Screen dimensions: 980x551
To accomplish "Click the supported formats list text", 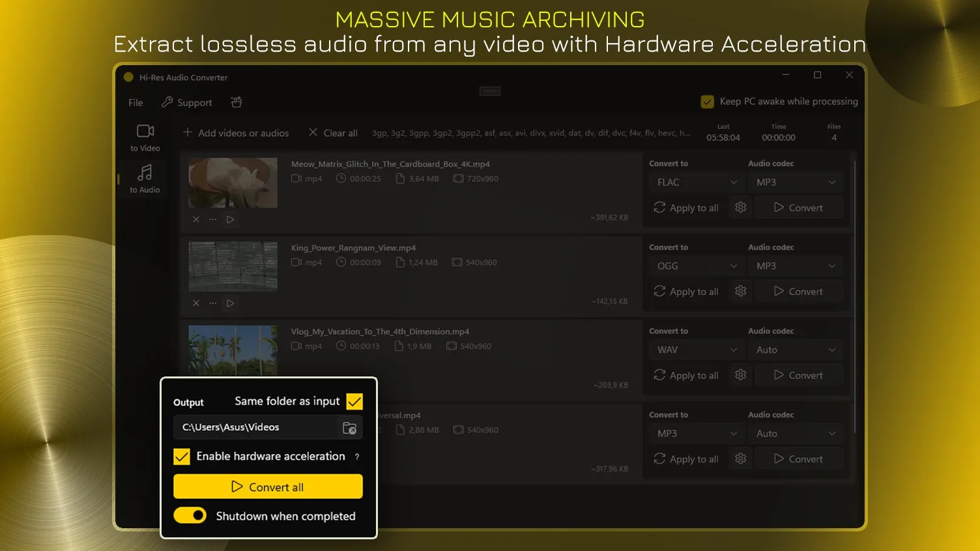I will pos(531,133).
